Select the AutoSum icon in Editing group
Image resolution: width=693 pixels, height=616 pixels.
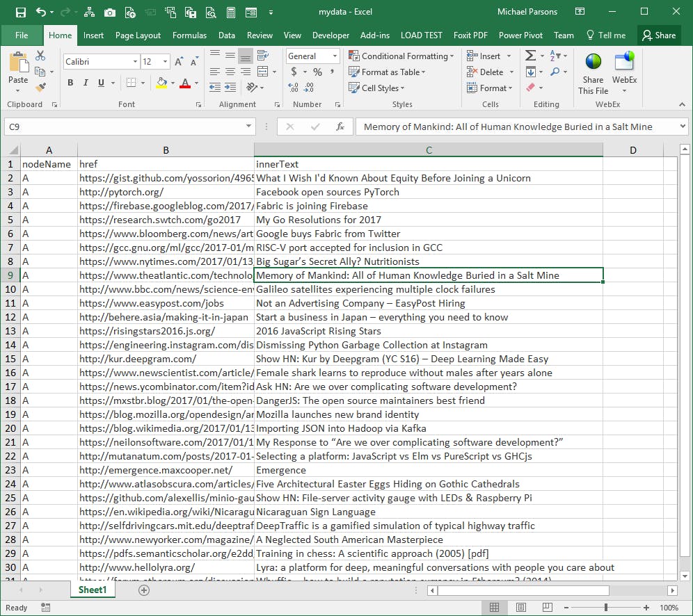pyautogui.click(x=529, y=56)
